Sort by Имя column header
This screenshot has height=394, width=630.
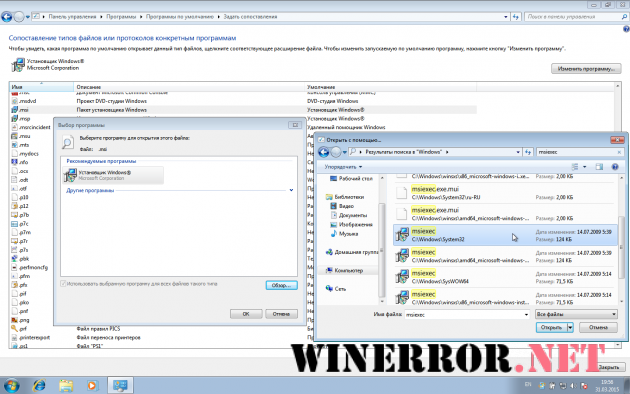tap(42, 87)
